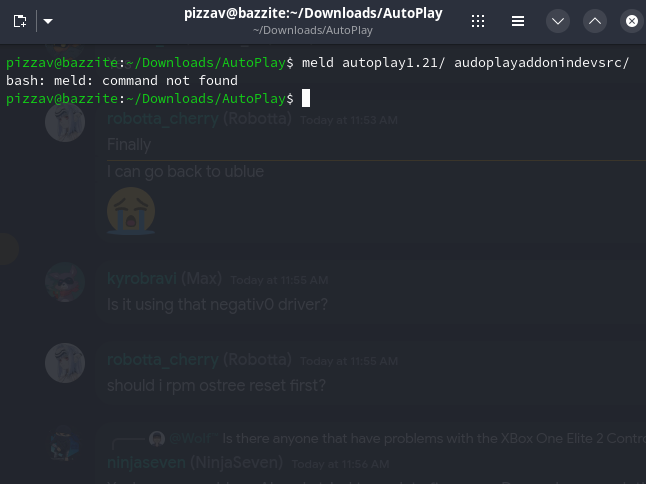Click robotta_cherry username above 'Finally' message
The image size is (646, 484).
point(162,119)
